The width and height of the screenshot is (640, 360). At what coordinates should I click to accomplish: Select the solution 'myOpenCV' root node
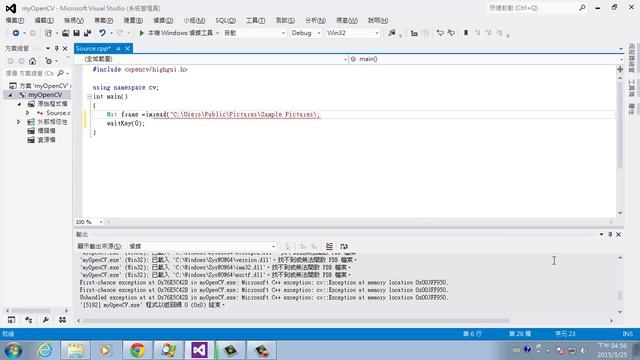44,86
